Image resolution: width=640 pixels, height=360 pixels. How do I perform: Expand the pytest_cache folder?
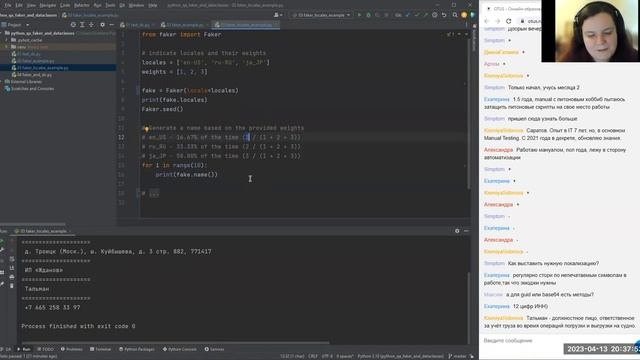8,40
